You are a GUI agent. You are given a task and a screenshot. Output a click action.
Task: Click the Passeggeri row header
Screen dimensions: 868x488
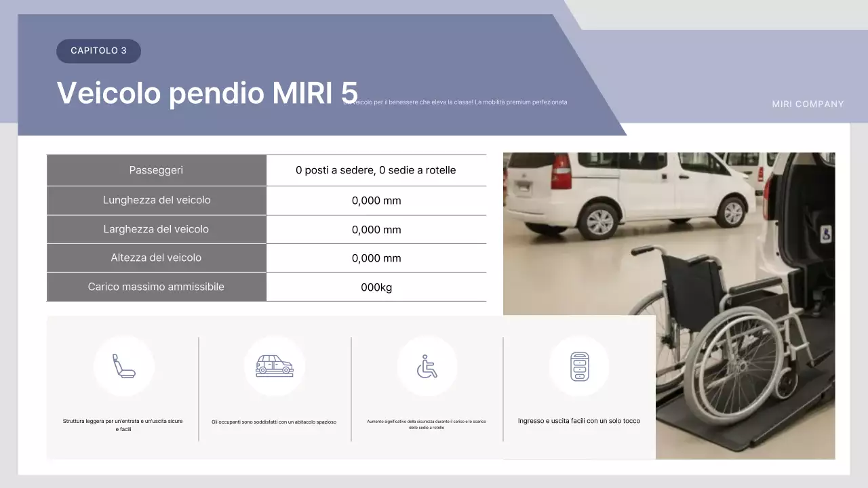tap(156, 170)
